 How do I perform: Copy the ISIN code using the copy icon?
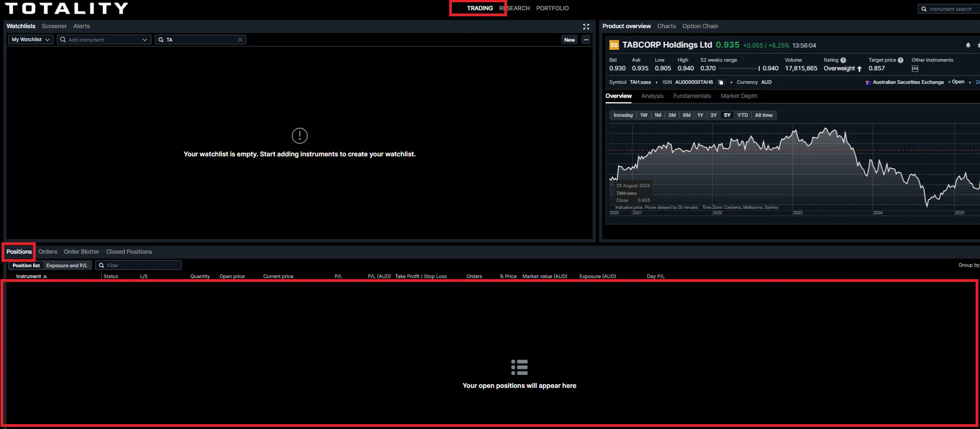point(721,82)
